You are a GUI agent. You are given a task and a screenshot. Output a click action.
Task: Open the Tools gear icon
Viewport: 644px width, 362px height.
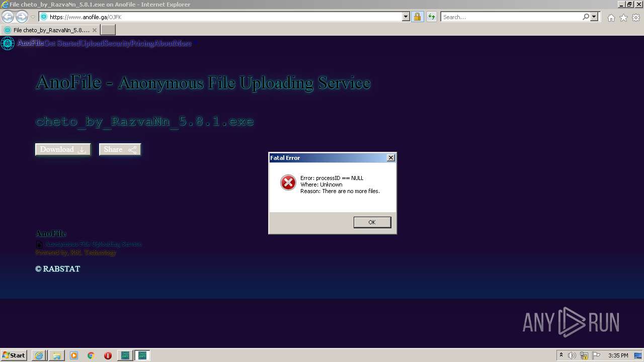pos(636,18)
